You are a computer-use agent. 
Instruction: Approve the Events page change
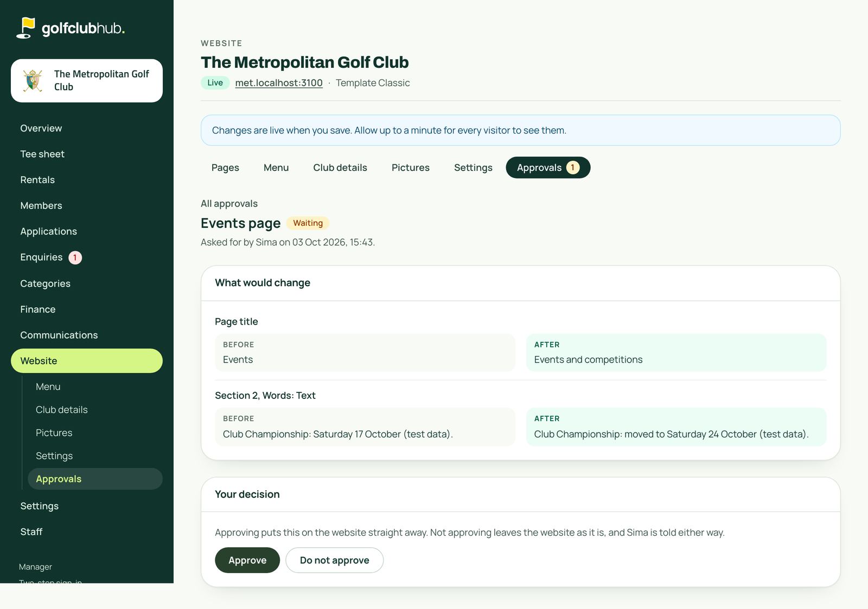click(x=247, y=560)
